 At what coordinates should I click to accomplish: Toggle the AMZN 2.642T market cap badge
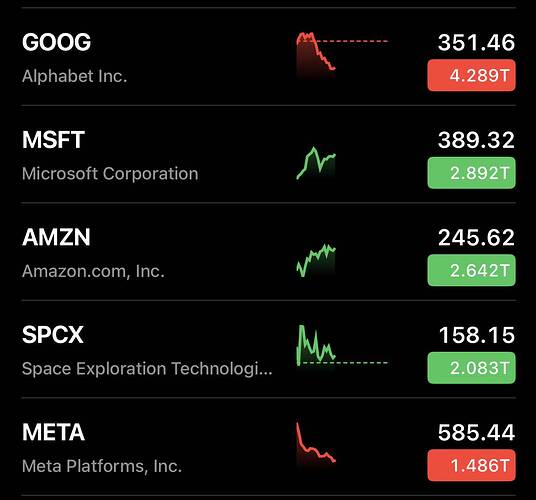(x=471, y=270)
